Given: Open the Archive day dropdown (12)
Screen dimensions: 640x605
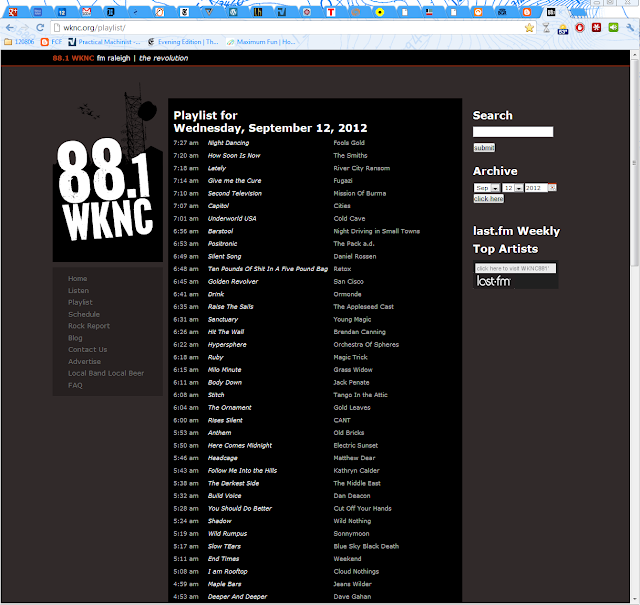Looking at the screenshot, I should (513, 188).
